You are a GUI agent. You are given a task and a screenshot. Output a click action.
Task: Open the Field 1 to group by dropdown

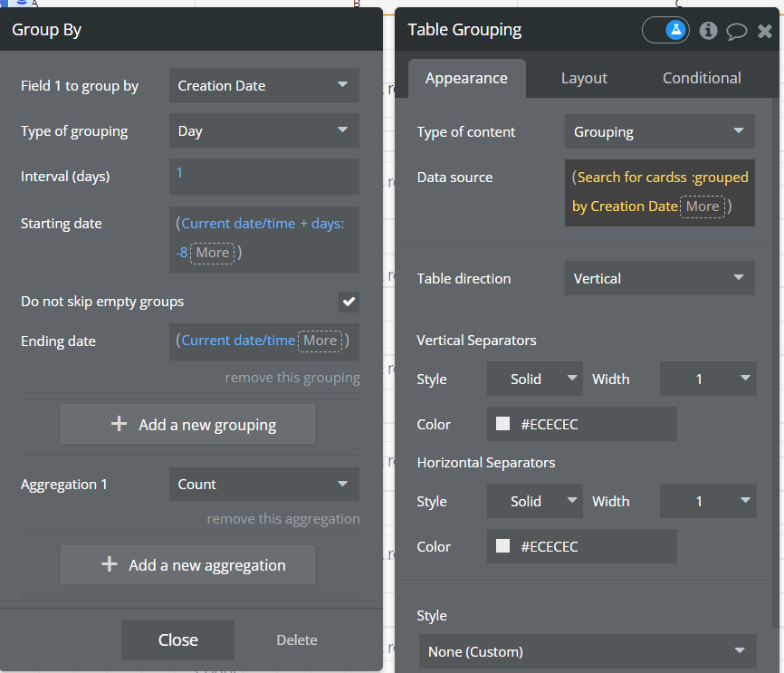tap(263, 86)
